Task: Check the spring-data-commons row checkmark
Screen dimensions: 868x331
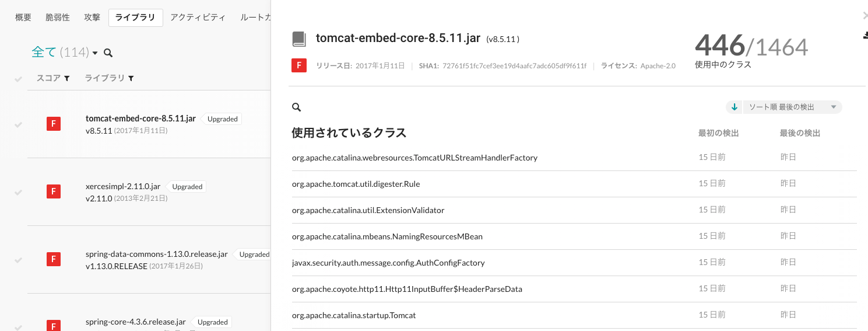Action: [19, 260]
